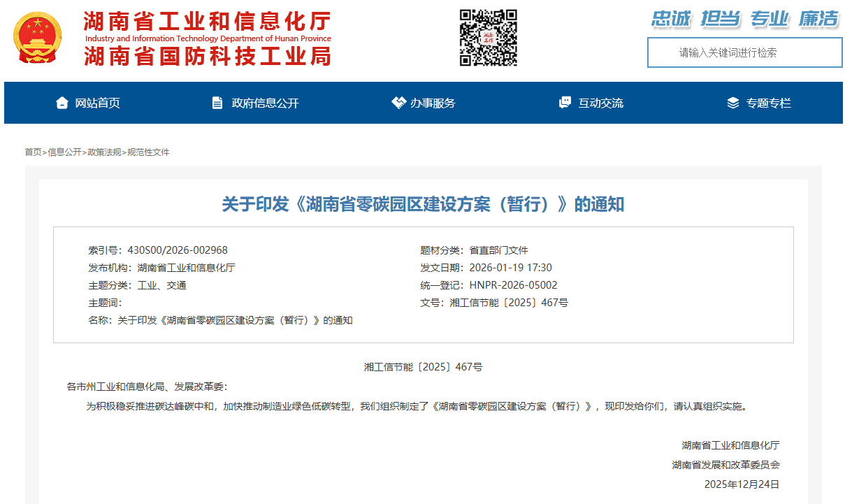
Task: Click the 忠诚 担当 专业 廉洁 slogan banner
Action: tap(744, 19)
